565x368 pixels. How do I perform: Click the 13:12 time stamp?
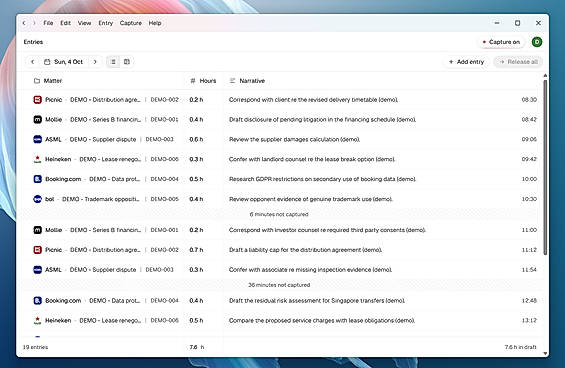tap(529, 320)
